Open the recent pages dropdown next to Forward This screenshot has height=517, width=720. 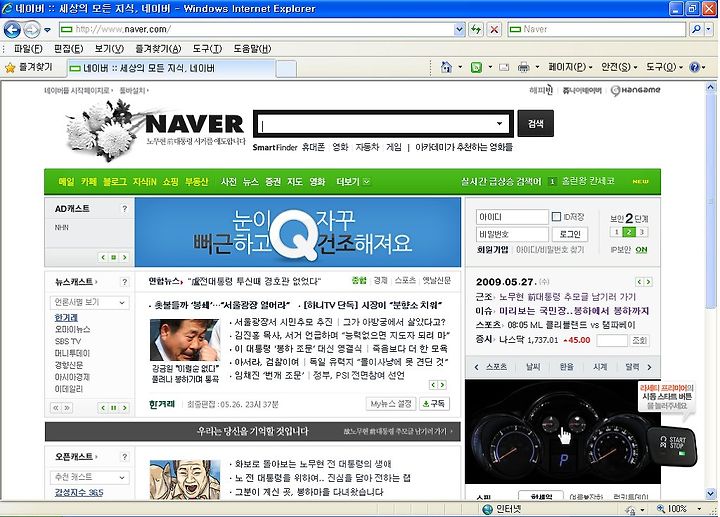47,30
